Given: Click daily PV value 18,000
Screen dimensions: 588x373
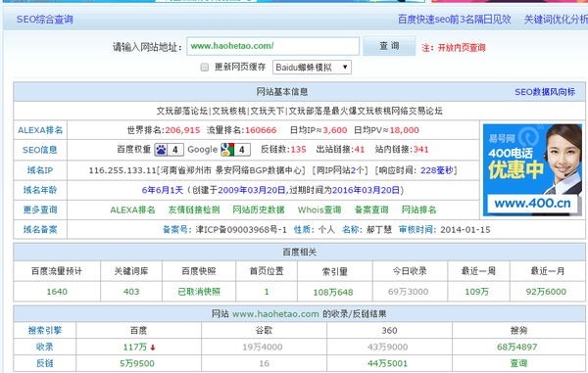Looking at the screenshot, I should [x=404, y=130].
